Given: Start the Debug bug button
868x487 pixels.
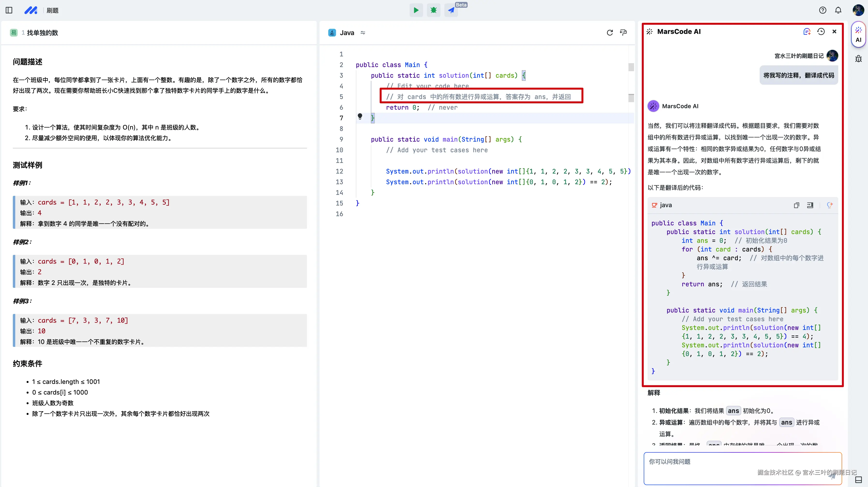Looking at the screenshot, I should point(433,10).
